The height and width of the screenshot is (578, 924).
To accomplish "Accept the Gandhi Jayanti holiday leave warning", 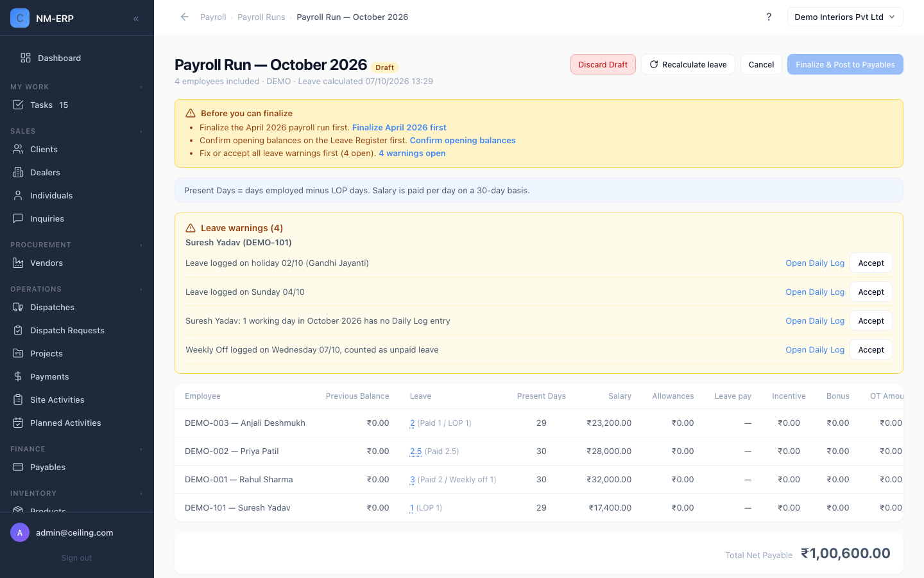I will [x=871, y=263].
